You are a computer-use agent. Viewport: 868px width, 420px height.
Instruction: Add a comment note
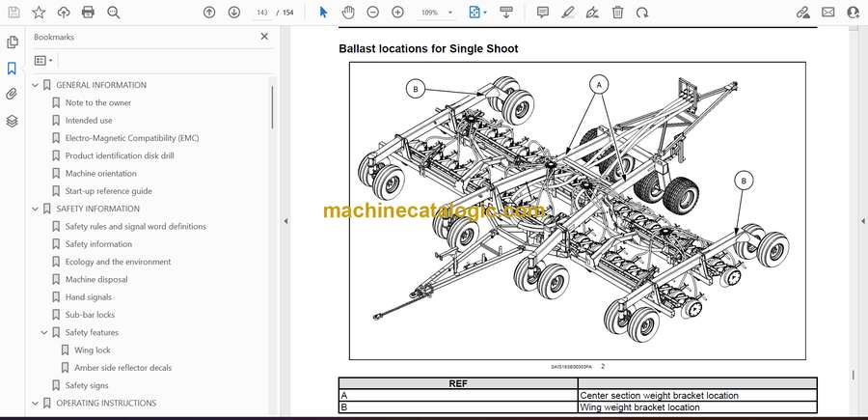[543, 13]
